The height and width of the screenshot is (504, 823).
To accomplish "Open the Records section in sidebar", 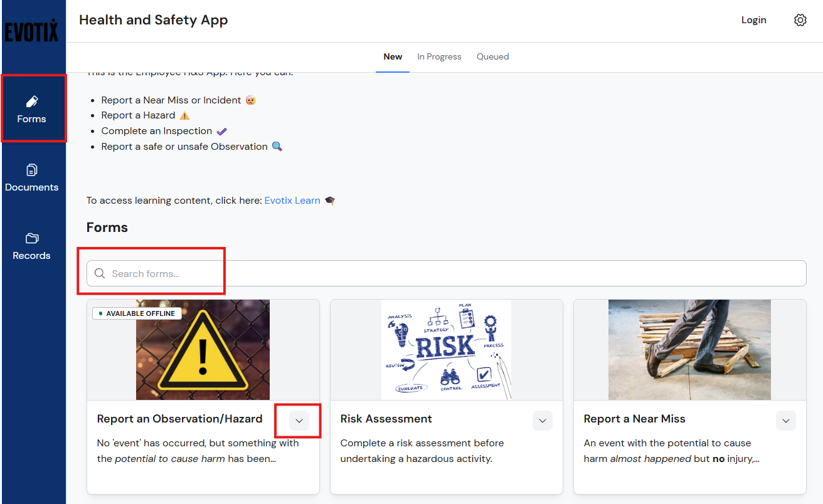I will (x=32, y=246).
